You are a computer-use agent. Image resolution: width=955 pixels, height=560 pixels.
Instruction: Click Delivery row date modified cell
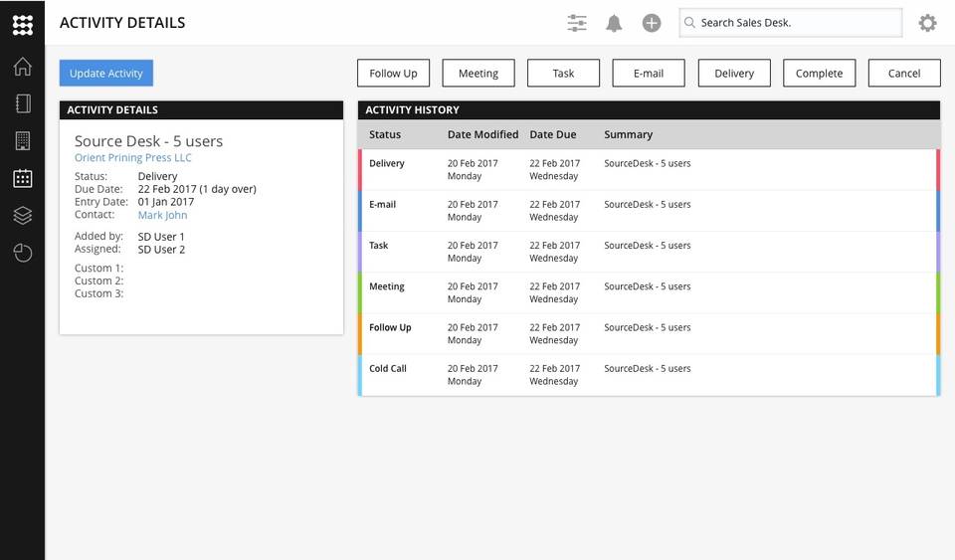coord(473,170)
